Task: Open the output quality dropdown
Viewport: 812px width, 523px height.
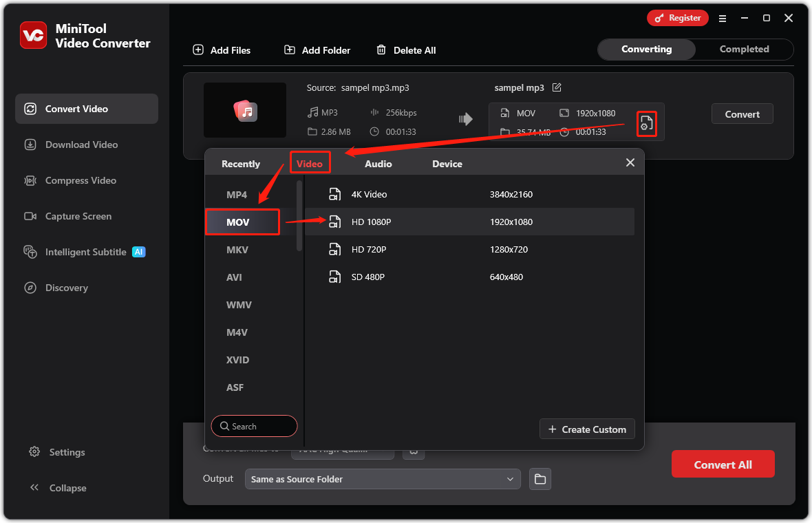Action: 342,449
